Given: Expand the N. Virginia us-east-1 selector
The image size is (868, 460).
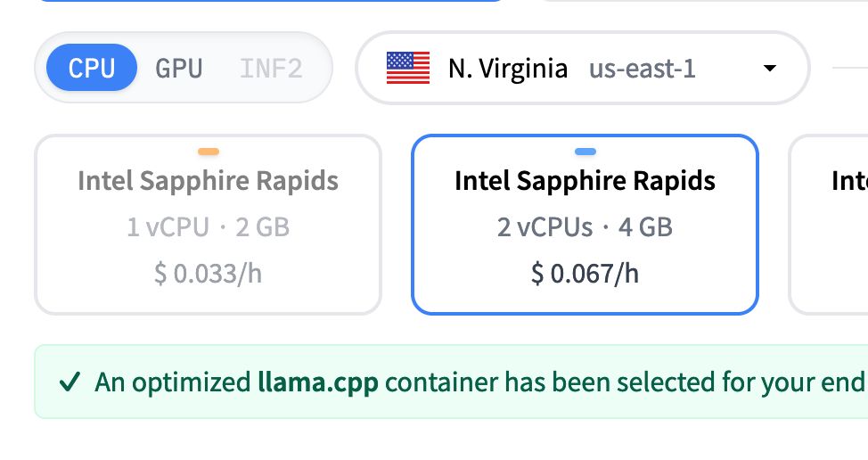Looking at the screenshot, I should pos(583,68).
